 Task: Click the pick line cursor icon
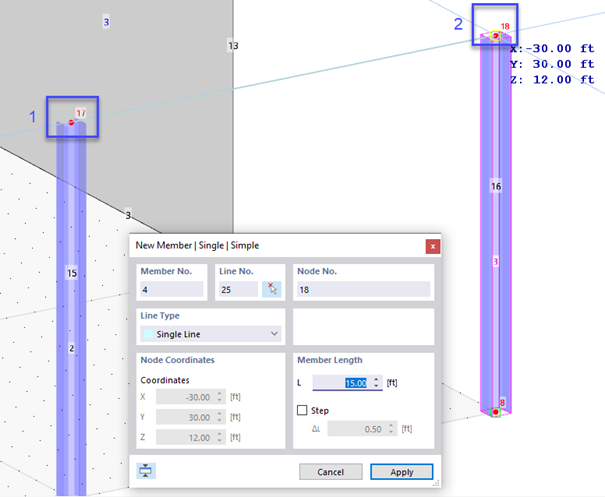[x=272, y=289]
